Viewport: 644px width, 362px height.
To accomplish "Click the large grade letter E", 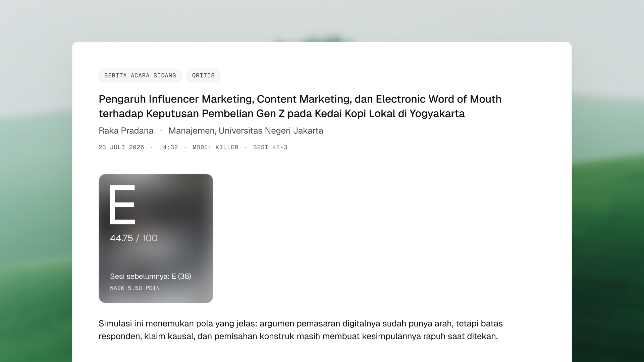I will [122, 204].
